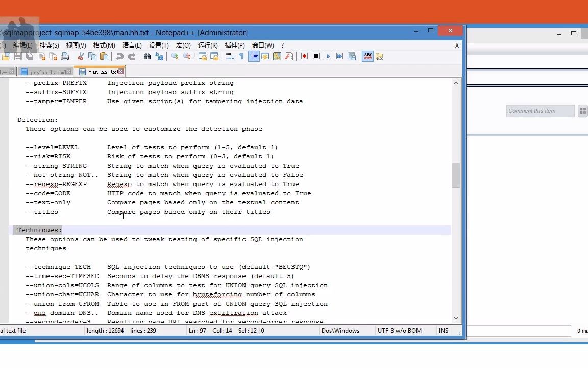Click the Cut toolbar icon
Screen dimensions: 588x368
point(80,56)
